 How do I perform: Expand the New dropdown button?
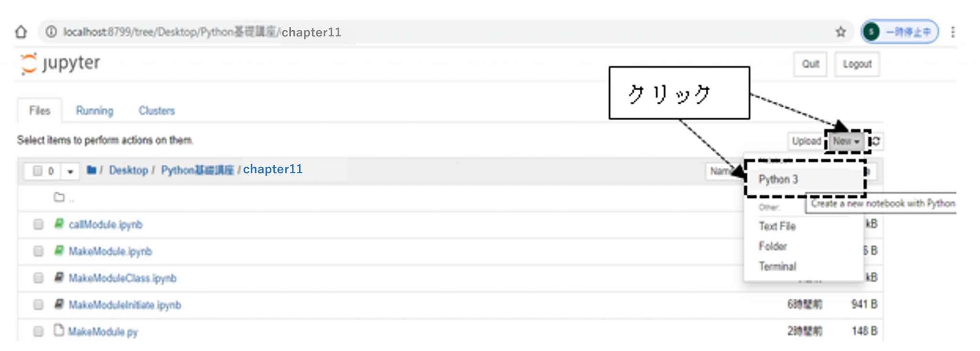[x=846, y=141]
